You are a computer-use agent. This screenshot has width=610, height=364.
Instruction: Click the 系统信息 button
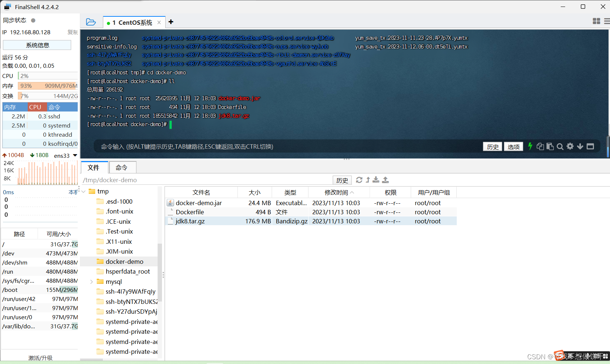(37, 45)
